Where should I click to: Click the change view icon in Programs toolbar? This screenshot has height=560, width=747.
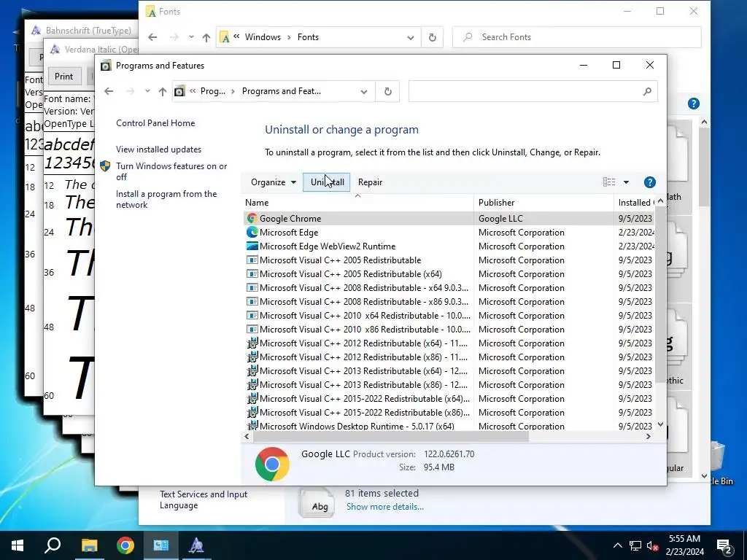[x=609, y=182]
